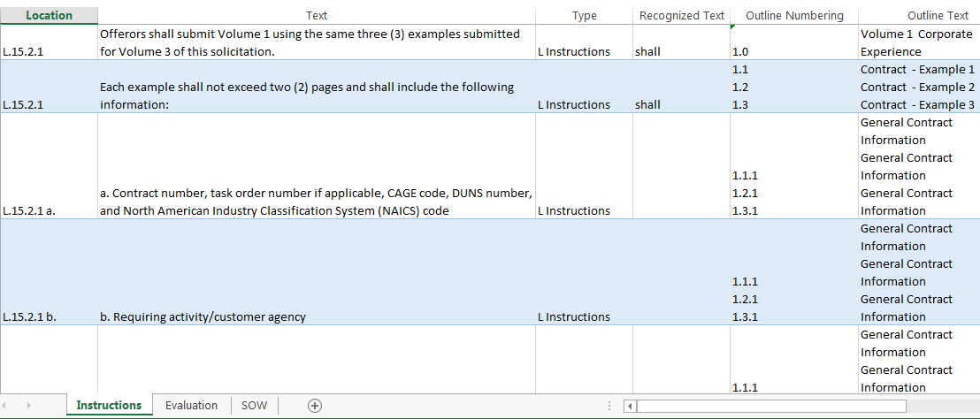Click the Location column header
This screenshot has height=419, width=980.
point(49,15)
